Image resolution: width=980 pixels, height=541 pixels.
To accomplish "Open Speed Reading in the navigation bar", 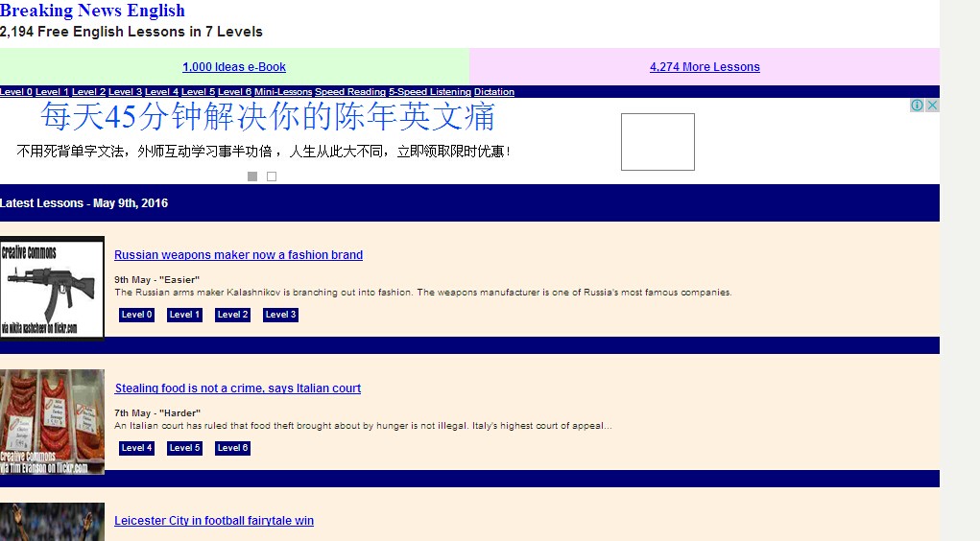I will [x=350, y=92].
